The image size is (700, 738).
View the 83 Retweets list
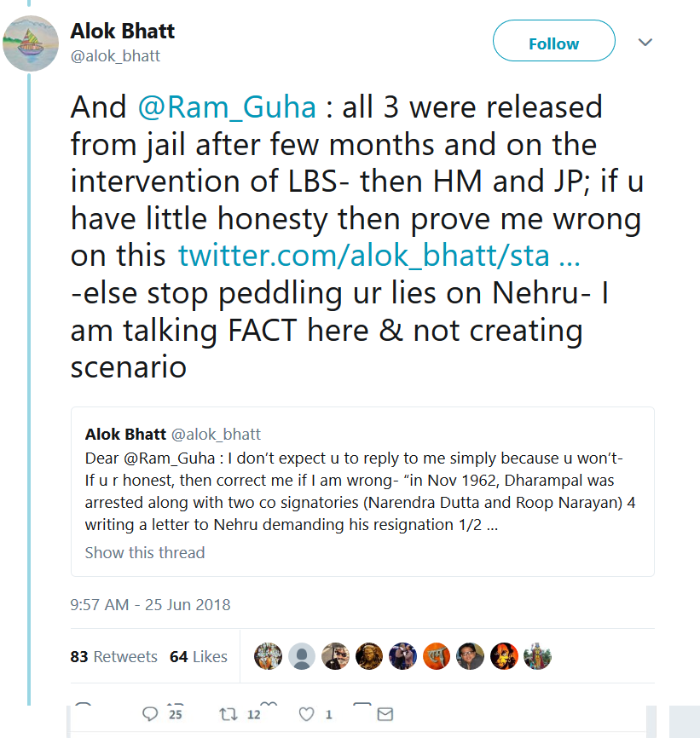coord(113,656)
